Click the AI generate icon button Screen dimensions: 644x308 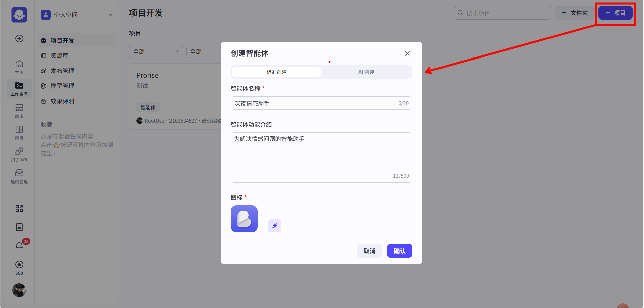(x=274, y=226)
